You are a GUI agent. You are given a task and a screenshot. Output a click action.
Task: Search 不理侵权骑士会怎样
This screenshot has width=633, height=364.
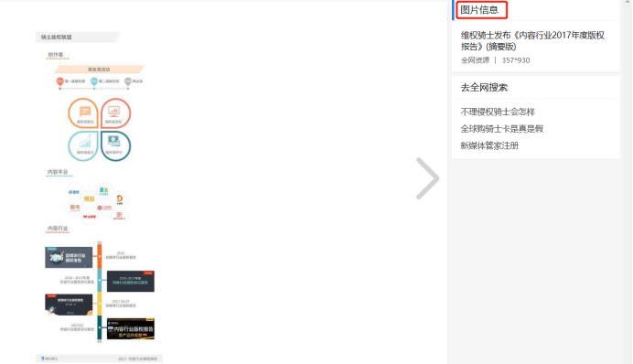498,112
